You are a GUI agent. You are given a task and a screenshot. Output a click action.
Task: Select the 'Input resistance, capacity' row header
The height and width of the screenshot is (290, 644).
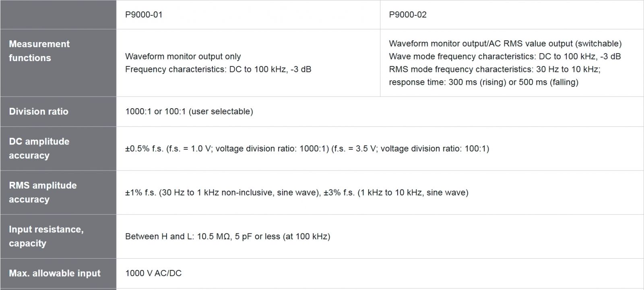pos(46,236)
